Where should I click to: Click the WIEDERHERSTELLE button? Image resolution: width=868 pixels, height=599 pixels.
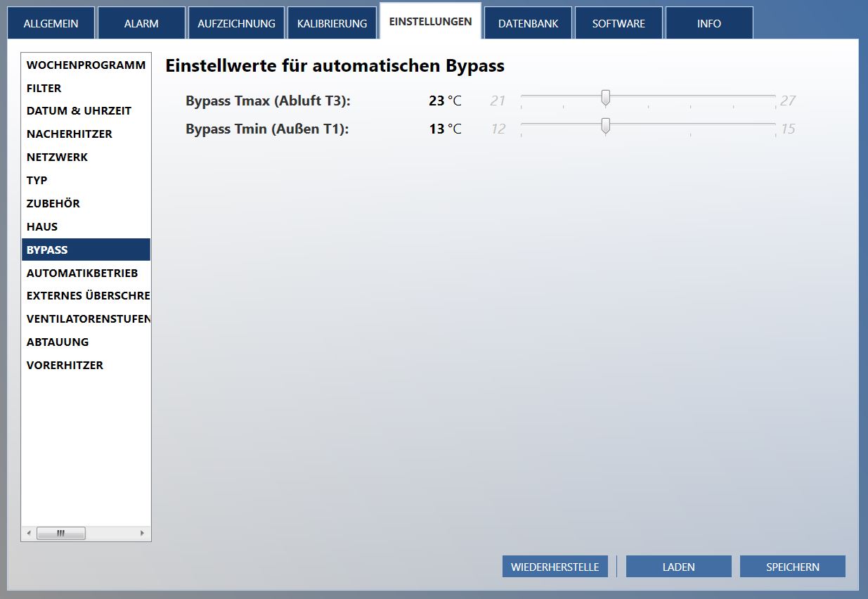[x=555, y=567]
